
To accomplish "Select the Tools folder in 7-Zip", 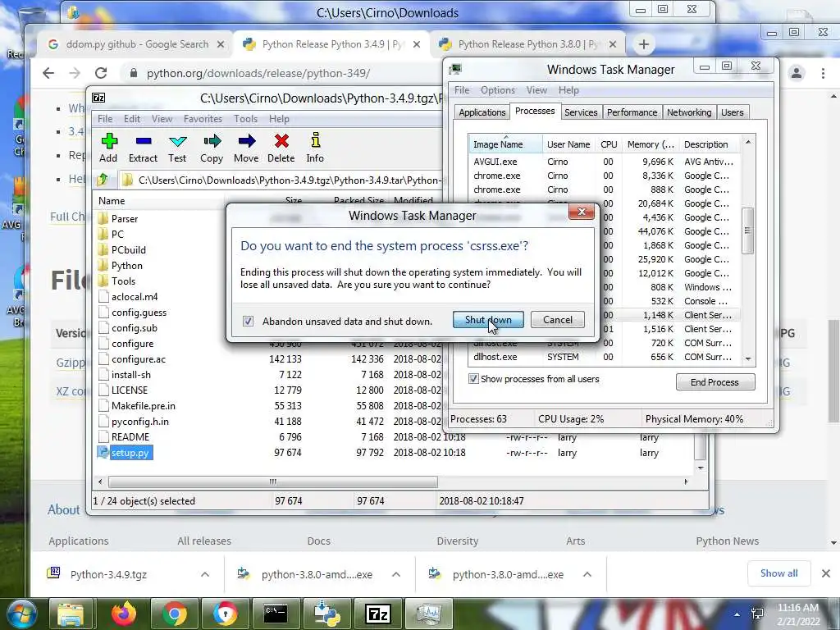I will coord(123,281).
